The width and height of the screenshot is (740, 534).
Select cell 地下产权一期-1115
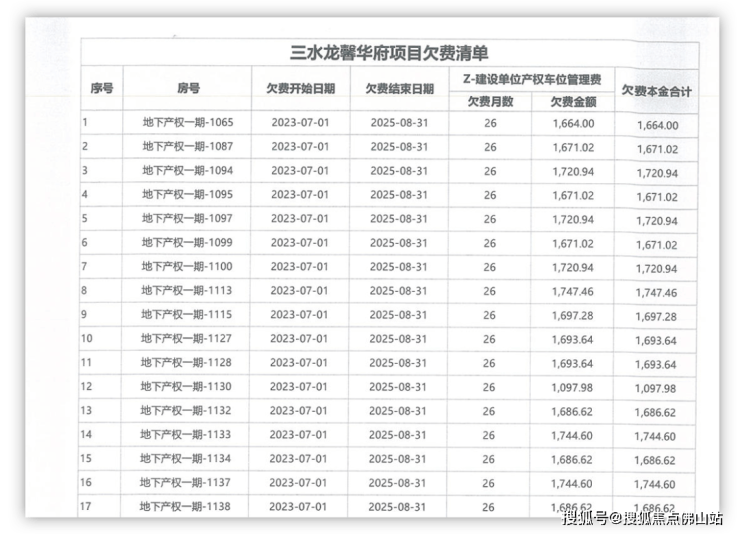coord(186,314)
